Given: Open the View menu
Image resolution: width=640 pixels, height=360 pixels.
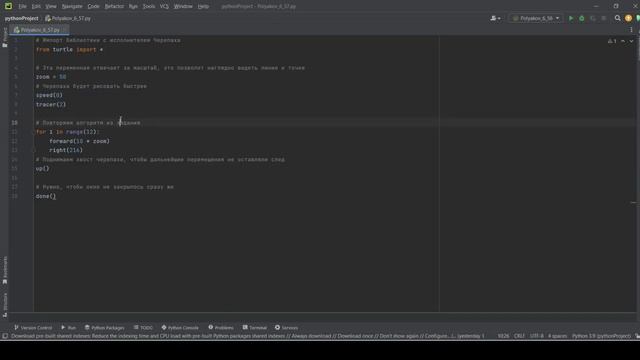Looking at the screenshot, I should [x=51, y=6].
